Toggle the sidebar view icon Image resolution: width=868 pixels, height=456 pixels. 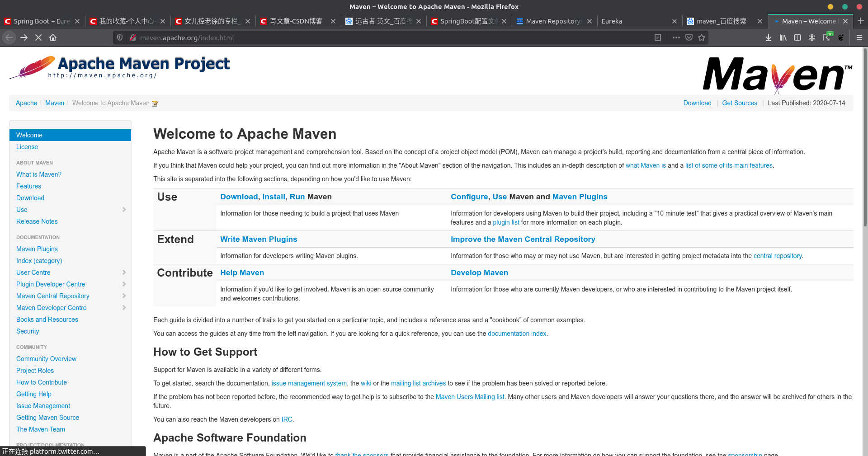797,38
